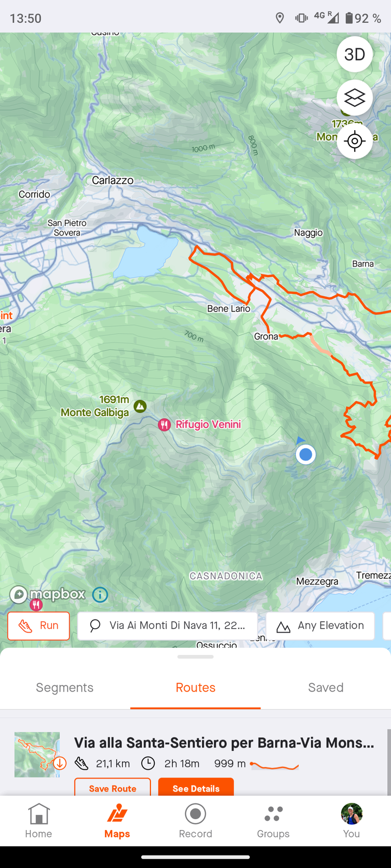This screenshot has width=391, height=868.
Task: Select the Routes tab
Action: [195, 687]
